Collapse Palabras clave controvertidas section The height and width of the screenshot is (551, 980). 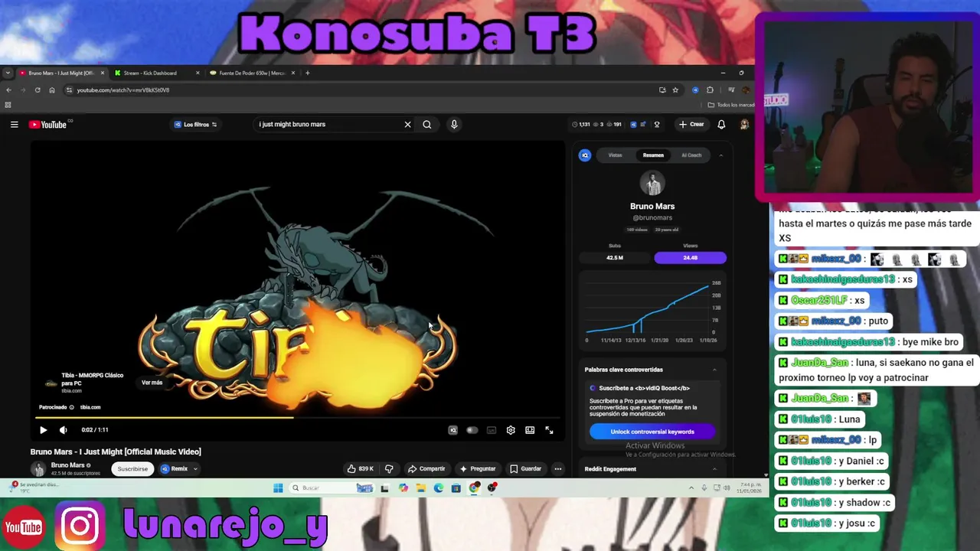tap(714, 370)
